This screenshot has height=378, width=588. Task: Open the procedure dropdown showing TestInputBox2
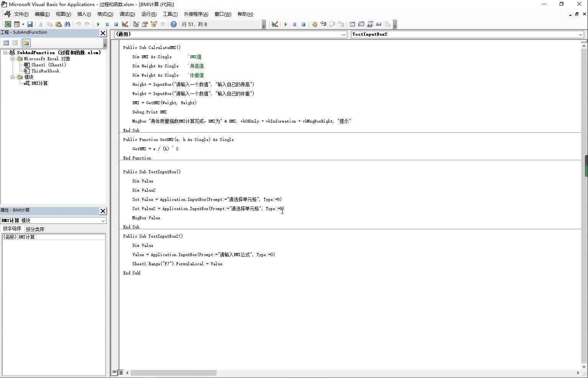581,34
